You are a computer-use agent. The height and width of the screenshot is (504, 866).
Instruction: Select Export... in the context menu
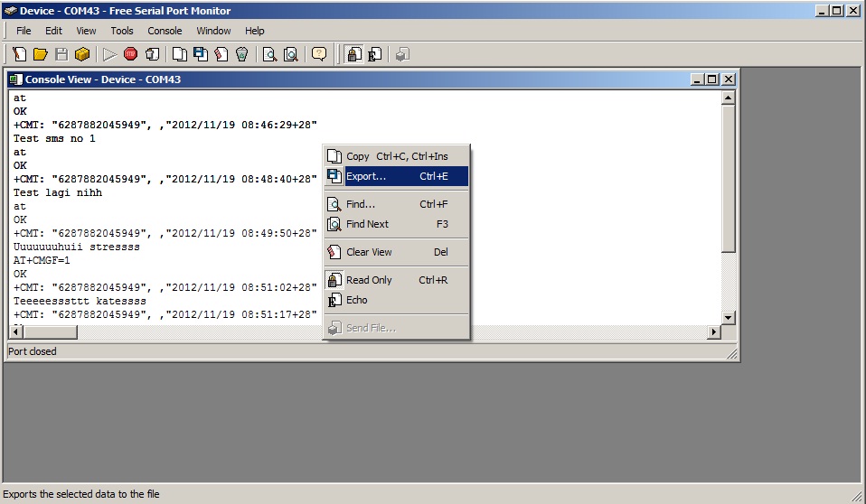[x=397, y=176]
